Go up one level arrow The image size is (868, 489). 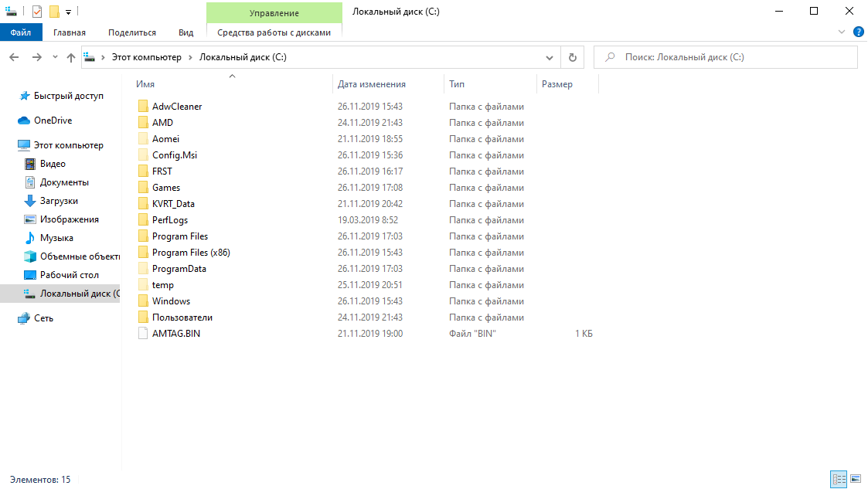(71, 57)
